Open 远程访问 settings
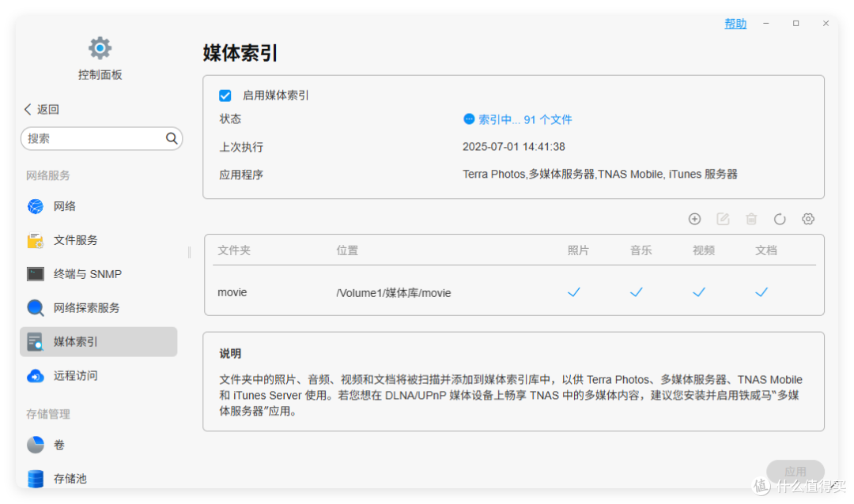The width and height of the screenshot is (854, 504). pos(99,375)
